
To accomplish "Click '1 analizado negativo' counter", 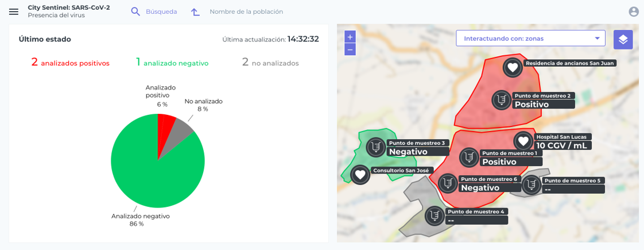I will click(172, 63).
